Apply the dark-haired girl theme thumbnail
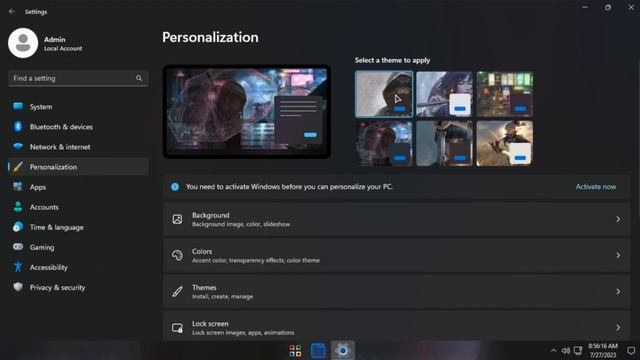The width and height of the screenshot is (640, 360). click(x=444, y=94)
